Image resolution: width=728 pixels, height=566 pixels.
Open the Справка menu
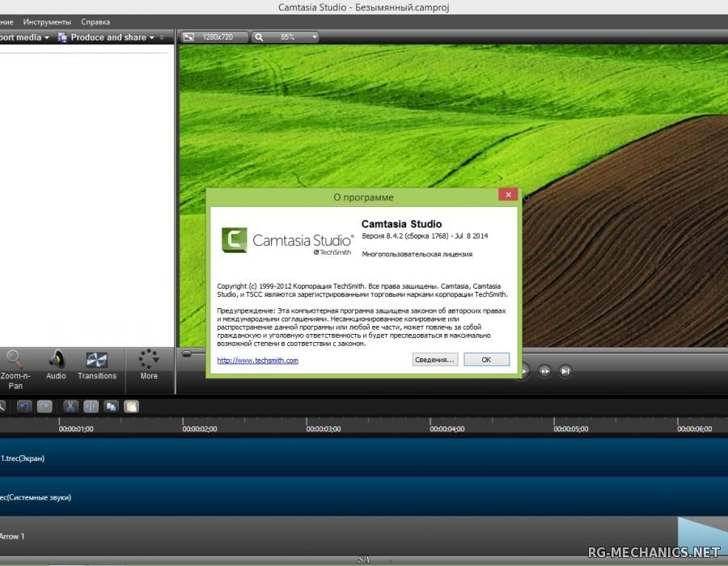[95, 22]
